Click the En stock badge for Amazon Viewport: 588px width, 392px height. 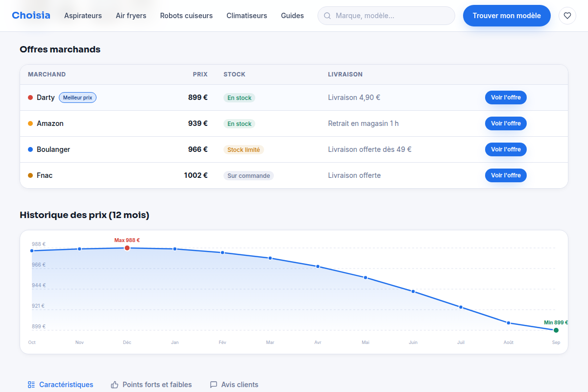pyautogui.click(x=239, y=124)
